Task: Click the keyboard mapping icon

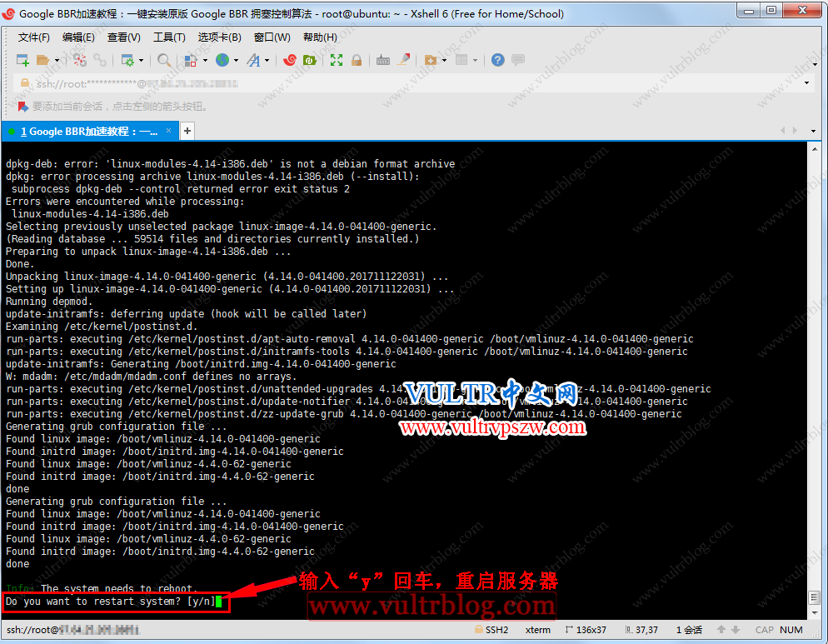Action: pos(383,60)
